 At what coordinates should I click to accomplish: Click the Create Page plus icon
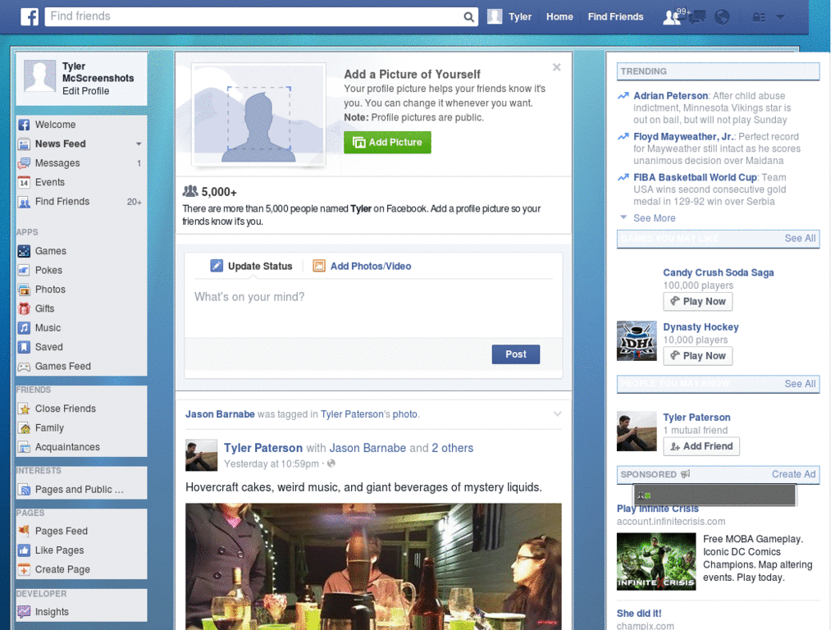click(24, 569)
